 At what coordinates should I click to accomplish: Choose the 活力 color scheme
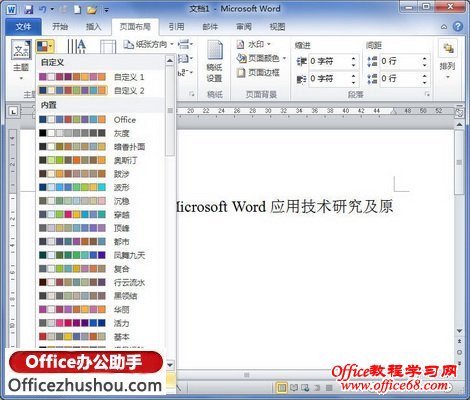click(101, 323)
